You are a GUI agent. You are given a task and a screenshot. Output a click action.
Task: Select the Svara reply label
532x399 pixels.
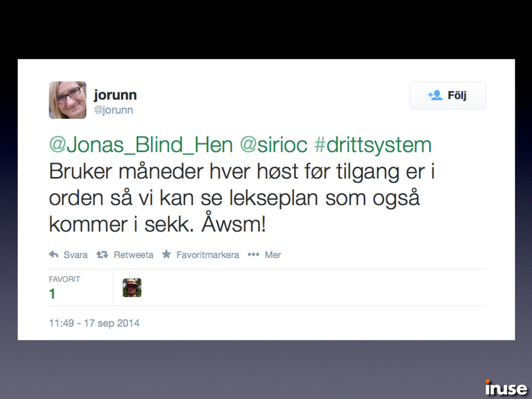click(x=75, y=255)
